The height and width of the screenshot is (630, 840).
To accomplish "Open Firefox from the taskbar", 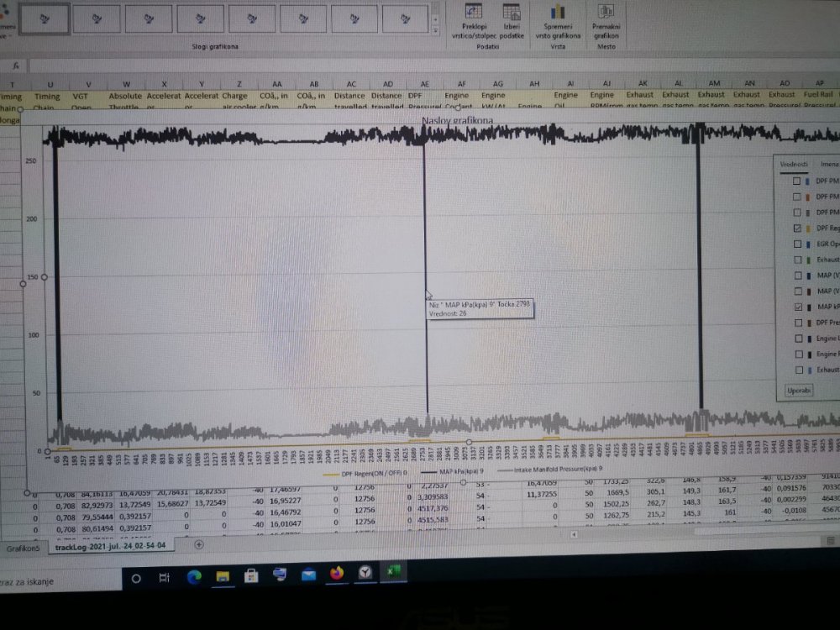I will pos(337,574).
